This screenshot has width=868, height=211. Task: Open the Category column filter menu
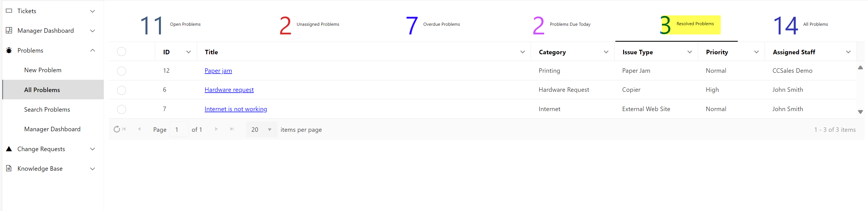[606, 52]
